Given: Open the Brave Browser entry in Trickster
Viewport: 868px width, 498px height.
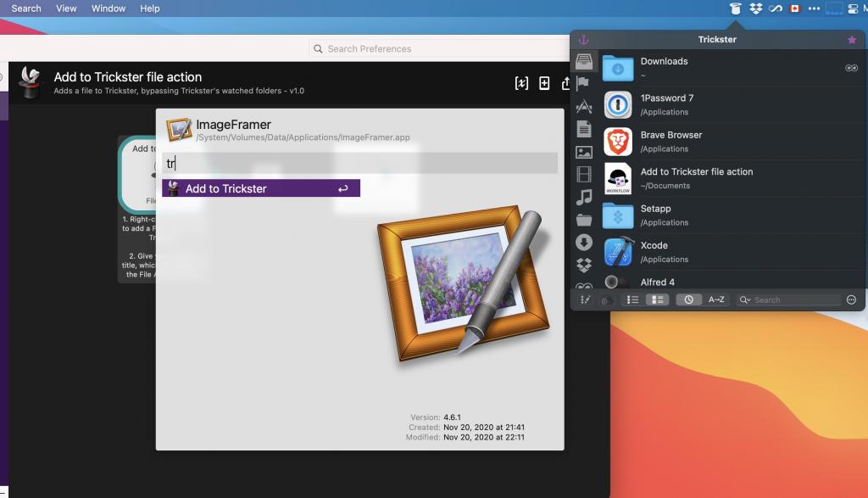Looking at the screenshot, I should pyautogui.click(x=670, y=141).
